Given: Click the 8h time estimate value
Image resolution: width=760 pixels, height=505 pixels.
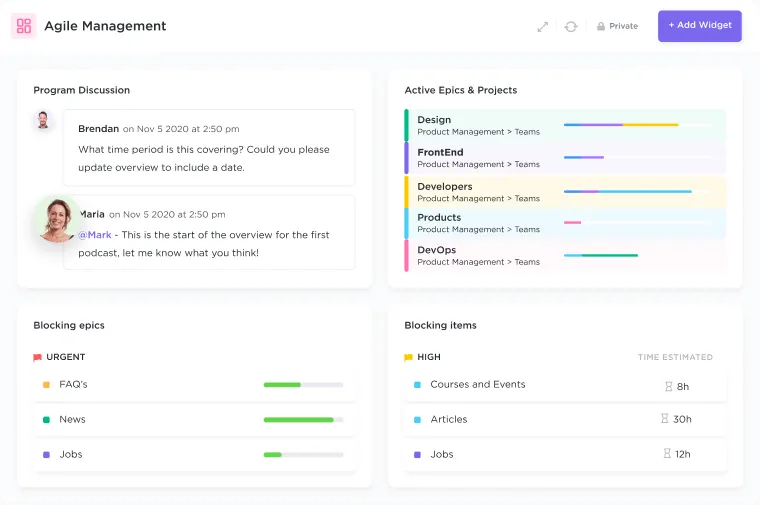Looking at the screenshot, I should [x=683, y=387].
